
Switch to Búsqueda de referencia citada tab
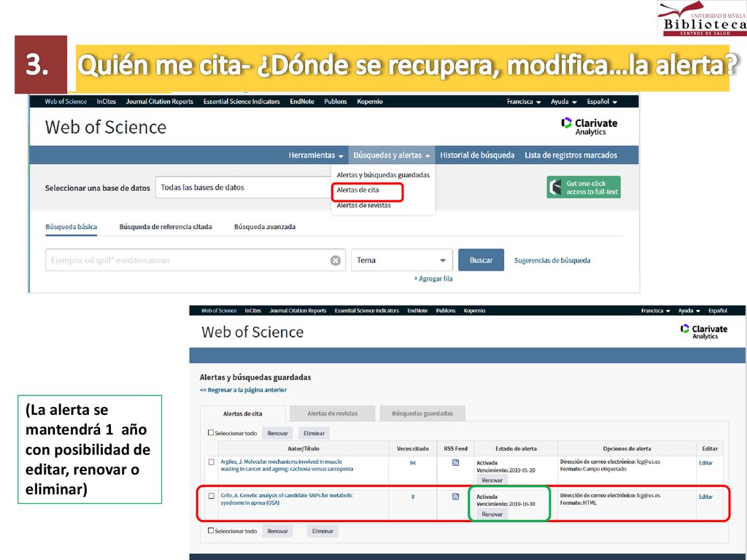(166, 227)
